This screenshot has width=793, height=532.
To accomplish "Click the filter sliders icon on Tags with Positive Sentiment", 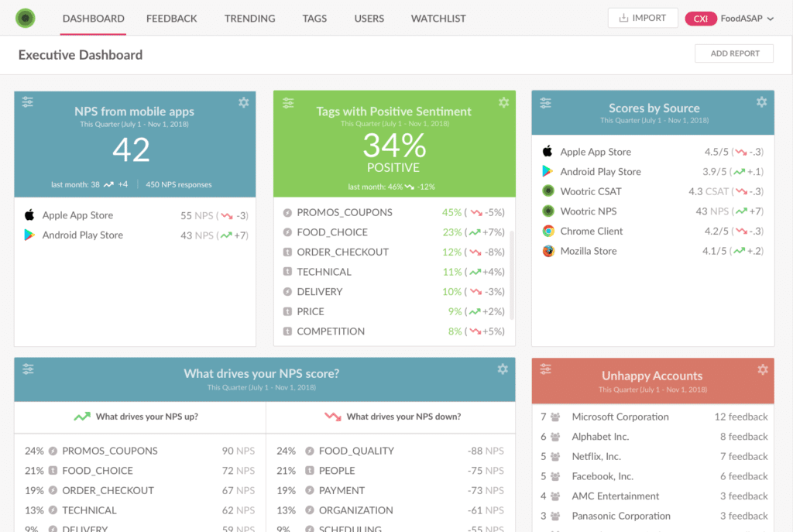I will pos(287,101).
